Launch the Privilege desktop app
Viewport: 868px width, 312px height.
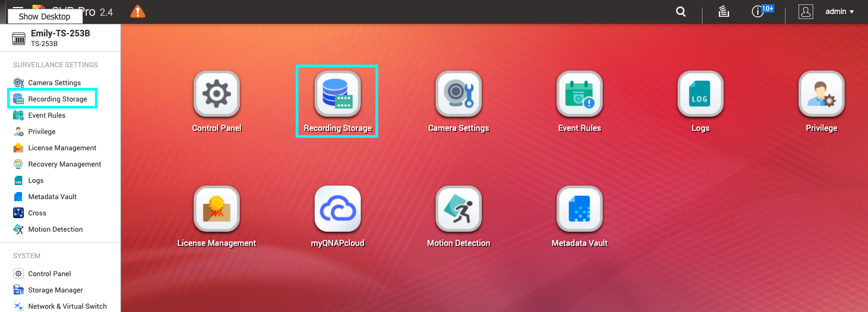coord(821,94)
